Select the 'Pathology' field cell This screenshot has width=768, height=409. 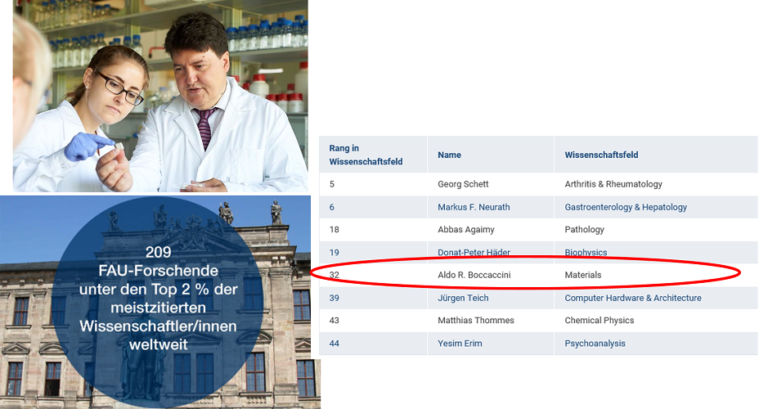point(584,230)
